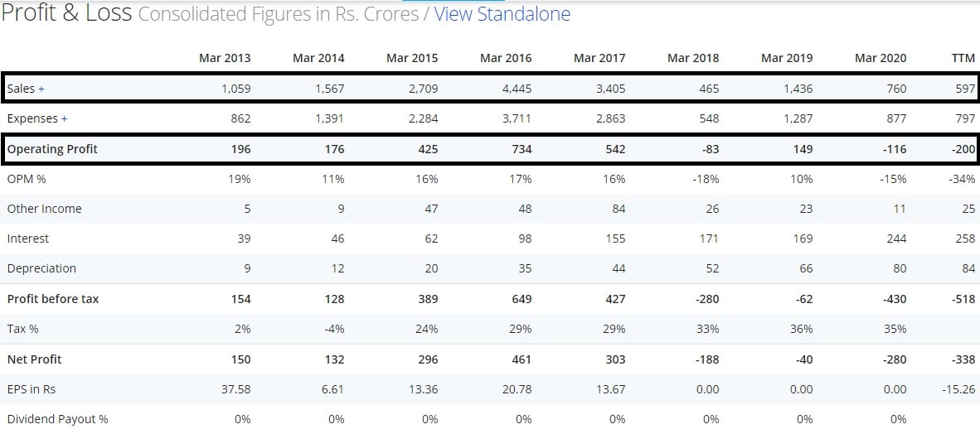Expand the Expenses row plus icon
Image resolution: width=980 pixels, height=429 pixels.
pos(64,118)
